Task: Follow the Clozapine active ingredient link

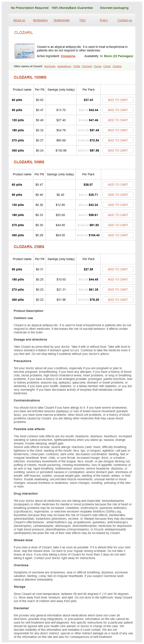Action: pyautogui.click(x=68, y=56)
